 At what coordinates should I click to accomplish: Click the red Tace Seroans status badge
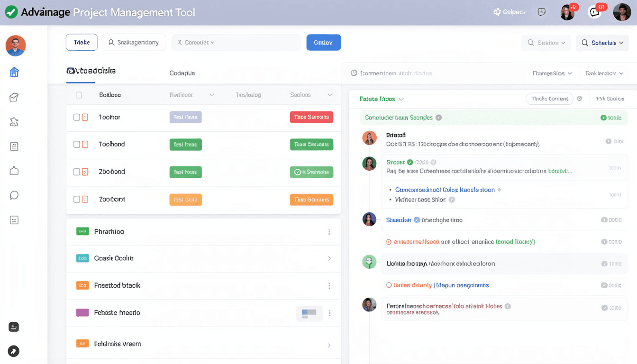point(311,117)
